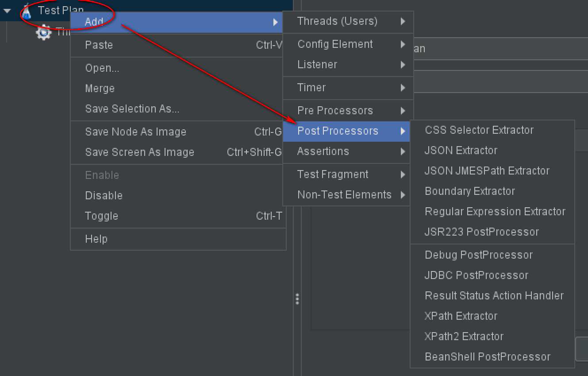Click the vertical split pane divider handle
This screenshot has width=588, height=376.
(297, 299)
